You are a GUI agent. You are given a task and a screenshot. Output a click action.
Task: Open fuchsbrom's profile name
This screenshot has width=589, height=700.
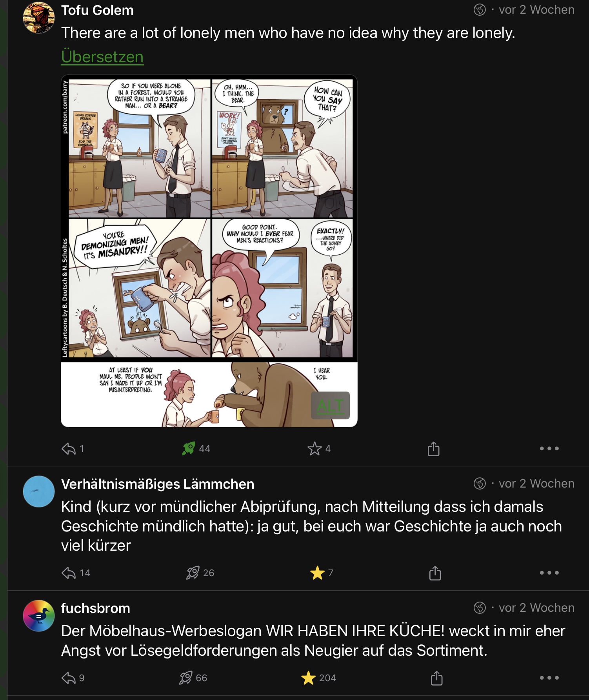pyautogui.click(x=96, y=608)
